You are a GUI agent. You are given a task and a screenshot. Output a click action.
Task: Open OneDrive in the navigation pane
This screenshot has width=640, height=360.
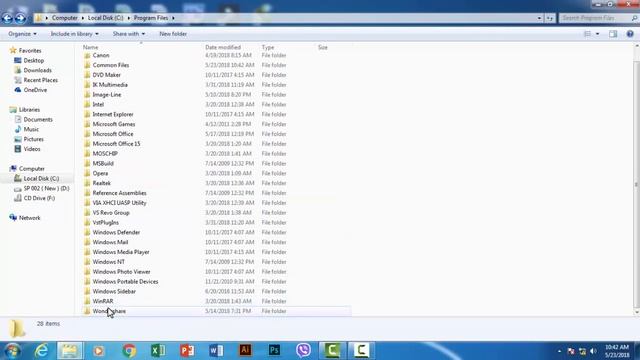pyautogui.click(x=35, y=90)
